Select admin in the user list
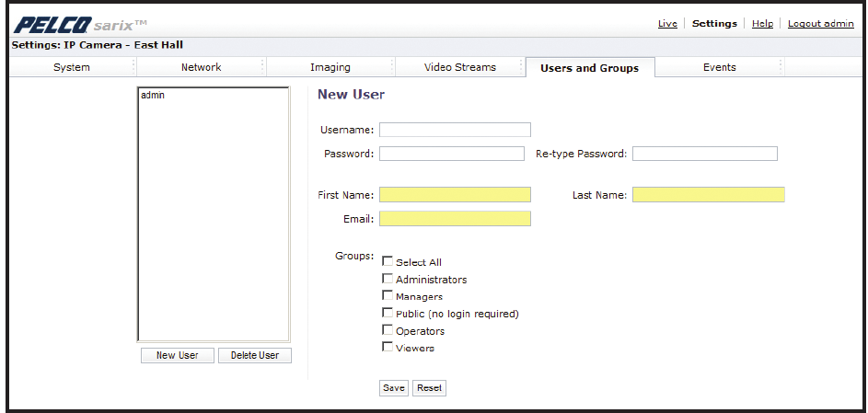868x413 pixels. 153,96
